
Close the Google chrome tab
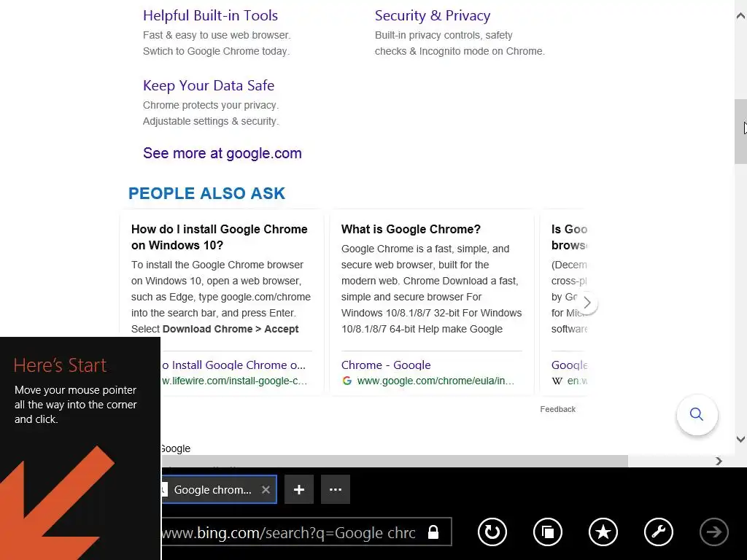point(266,489)
